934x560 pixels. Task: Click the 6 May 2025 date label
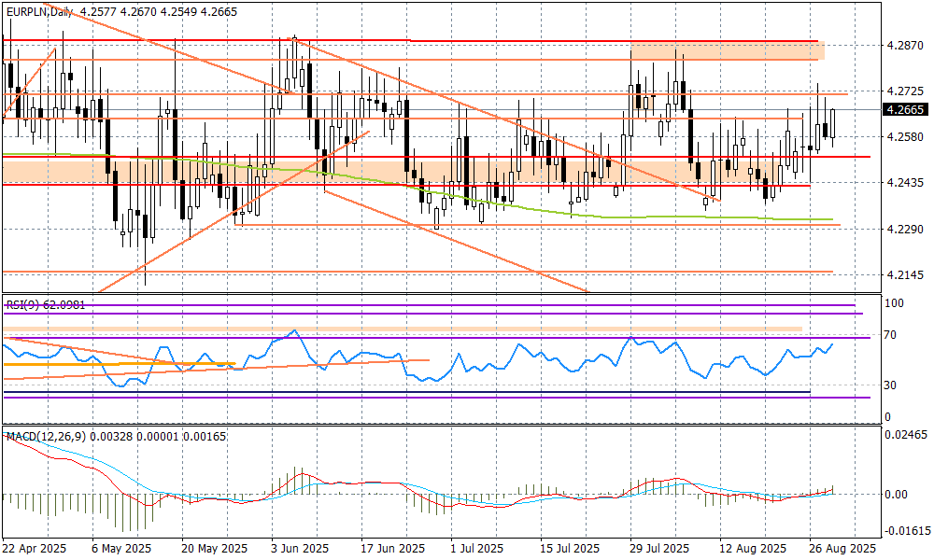pyautogui.click(x=121, y=548)
